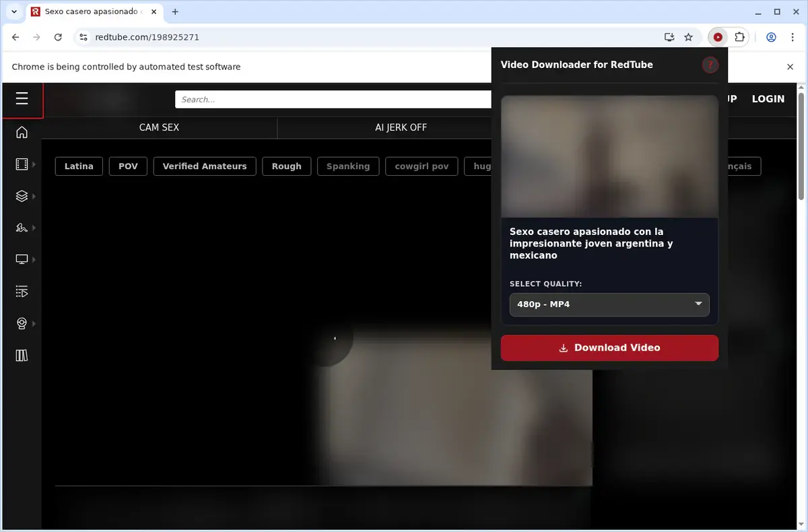Open the 480p - MP4 quality dropdown
This screenshot has height=532, width=808.
click(609, 304)
